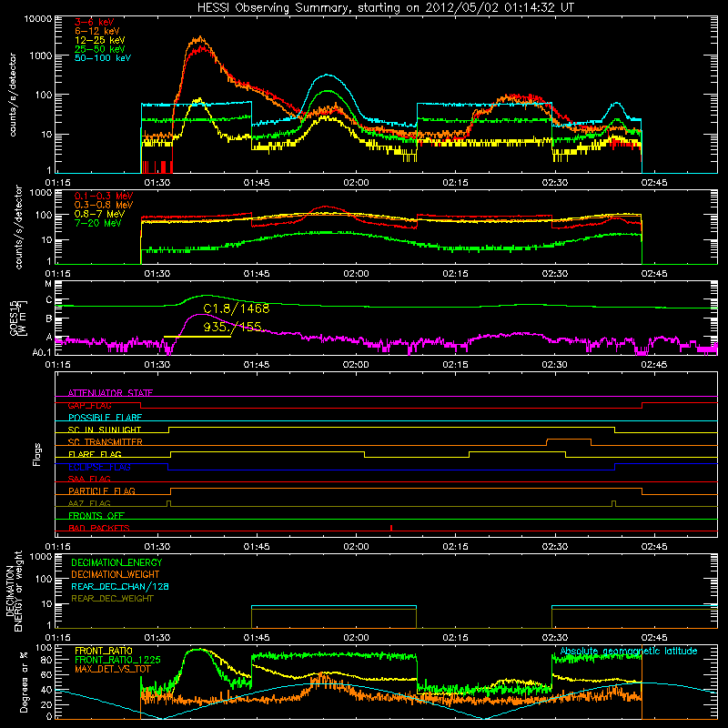Click the REAR_DEC_CHAN/128 legend label
Viewport: 728px width, 728px height.
point(120,587)
